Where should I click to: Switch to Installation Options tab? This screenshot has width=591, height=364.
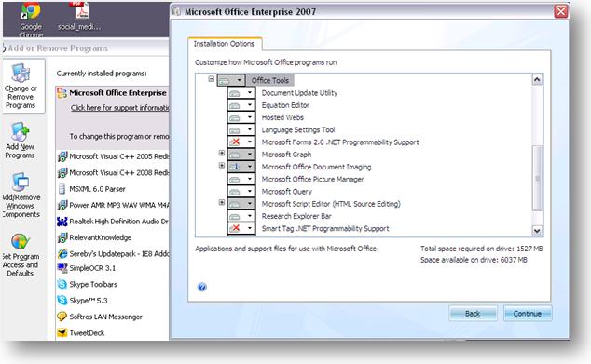tap(225, 44)
